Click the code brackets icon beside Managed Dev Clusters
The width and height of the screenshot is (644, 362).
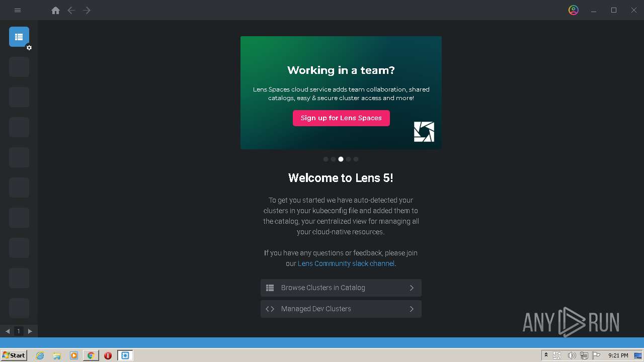270,309
